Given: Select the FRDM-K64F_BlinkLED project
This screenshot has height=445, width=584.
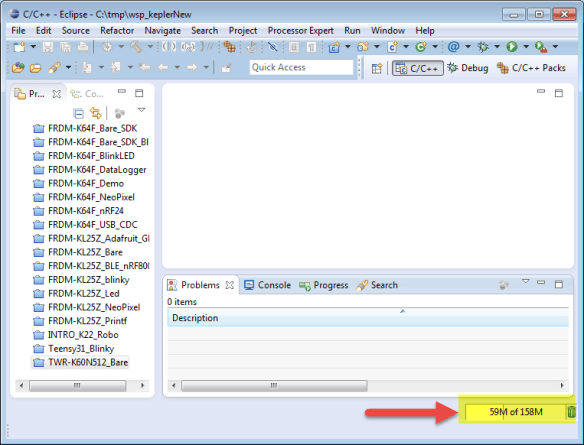Looking at the screenshot, I should pos(84,156).
